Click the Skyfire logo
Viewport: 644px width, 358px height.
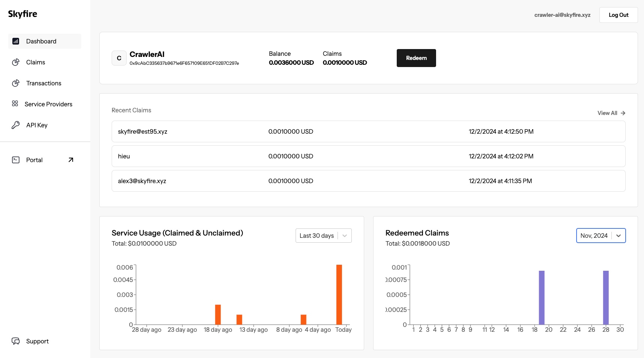[22, 14]
